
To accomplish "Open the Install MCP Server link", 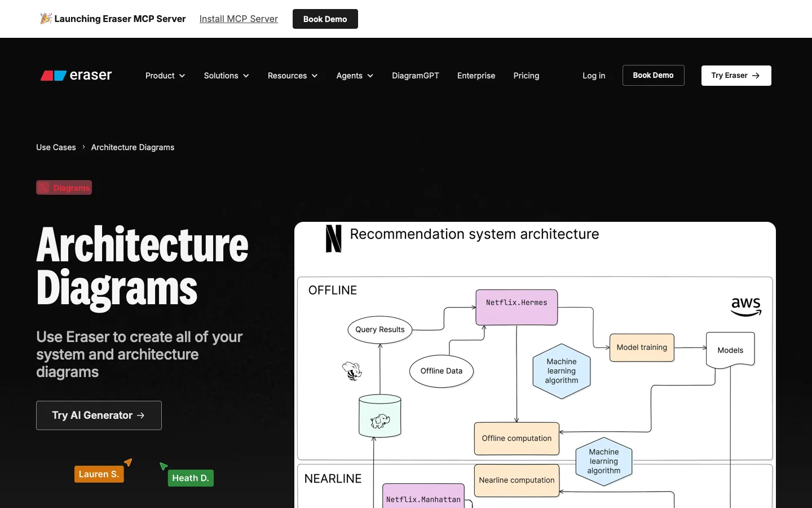I will click(x=239, y=19).
